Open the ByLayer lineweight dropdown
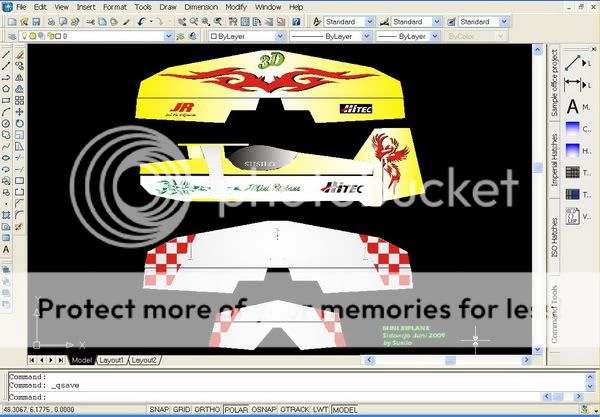Image resolution: width=600 pixels, height=417 pixels. tap(435, 36)
